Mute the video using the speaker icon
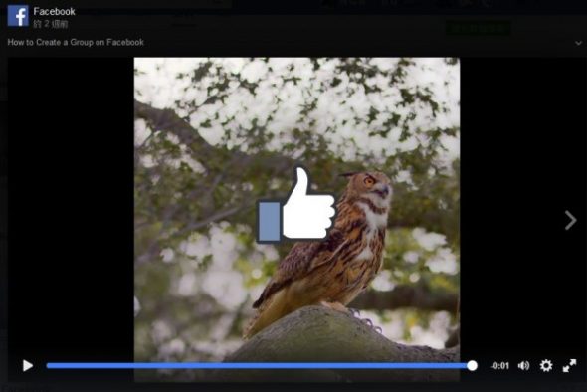The height and width of the screenshot is (392, 587). 523,365
